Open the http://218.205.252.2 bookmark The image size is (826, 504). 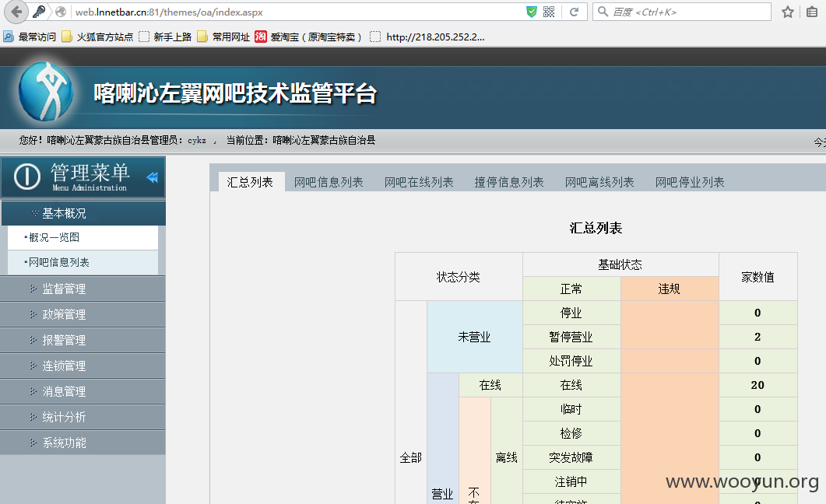(427, 37)
